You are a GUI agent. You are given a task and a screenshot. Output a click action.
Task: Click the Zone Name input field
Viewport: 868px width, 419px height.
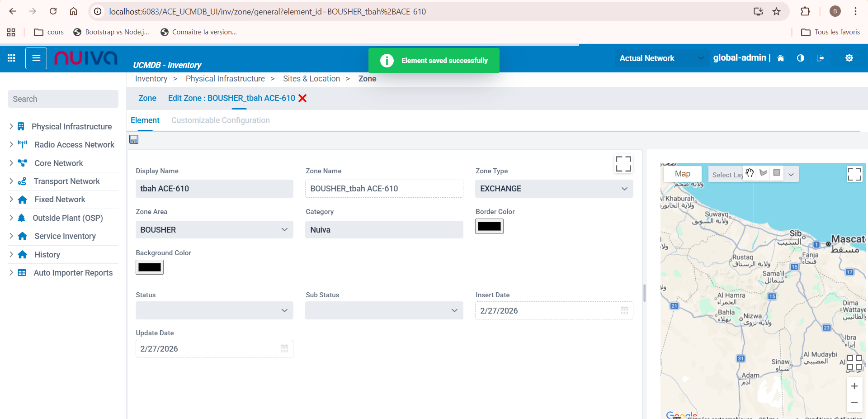tap(384, 189)
